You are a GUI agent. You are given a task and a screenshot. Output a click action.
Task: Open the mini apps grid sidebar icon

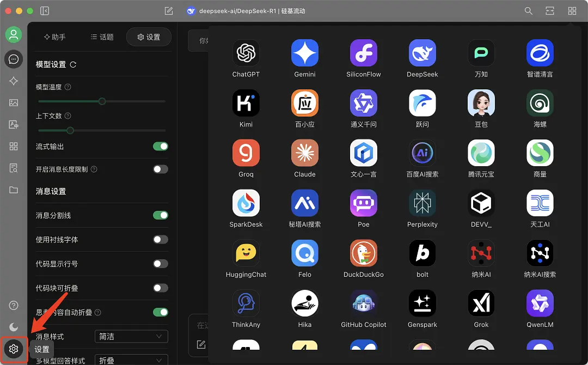pos(14,147)
